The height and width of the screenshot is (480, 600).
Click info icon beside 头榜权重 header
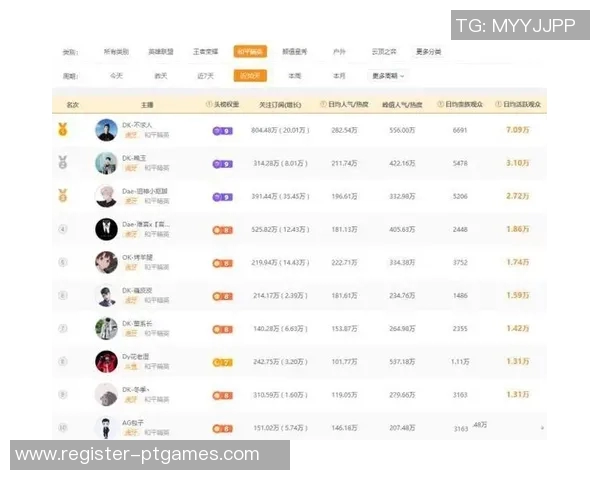209,104
